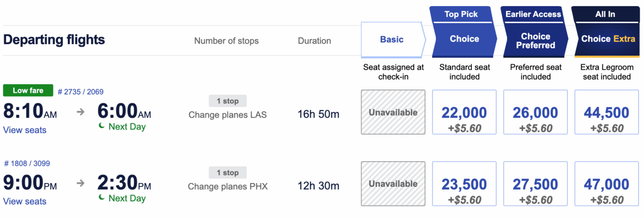Click the arrow between 8:10 AM and 6:00 AM
This screenshot has height=218, width=644.
tap(80, 112)
